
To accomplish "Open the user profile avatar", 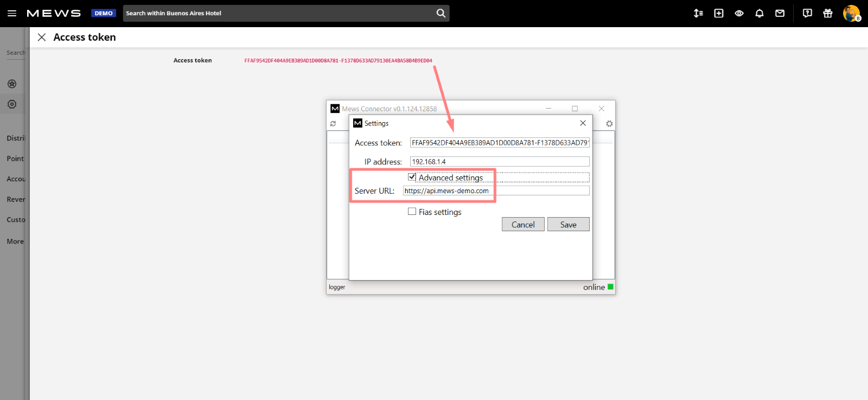I will (851, 13).
